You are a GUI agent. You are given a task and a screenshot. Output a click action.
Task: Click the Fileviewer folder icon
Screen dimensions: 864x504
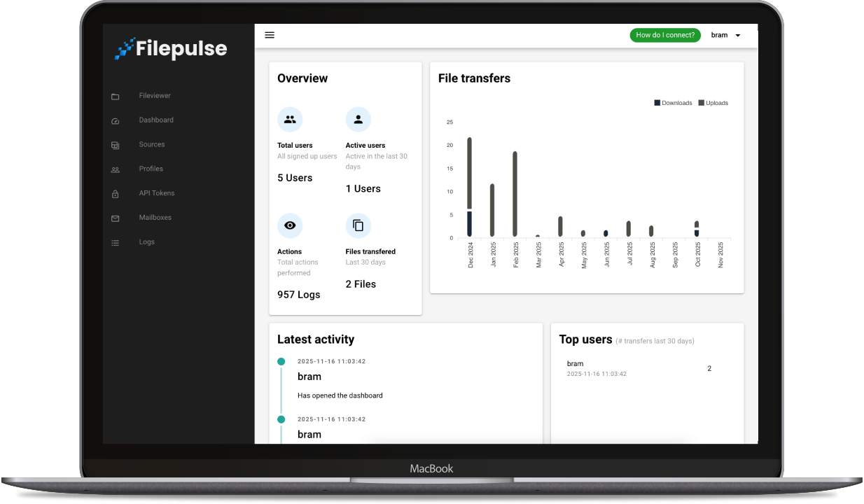pyautogui.click(x=116, y=97)
